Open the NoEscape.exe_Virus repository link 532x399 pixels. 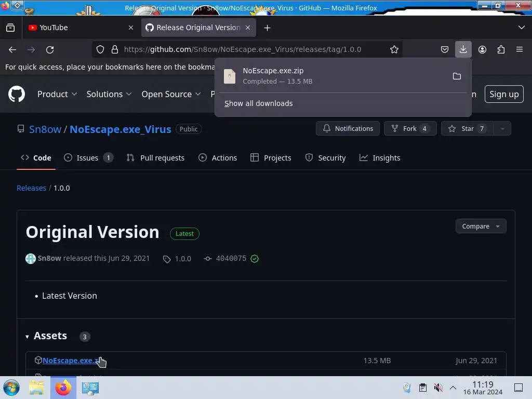point(121,129)
